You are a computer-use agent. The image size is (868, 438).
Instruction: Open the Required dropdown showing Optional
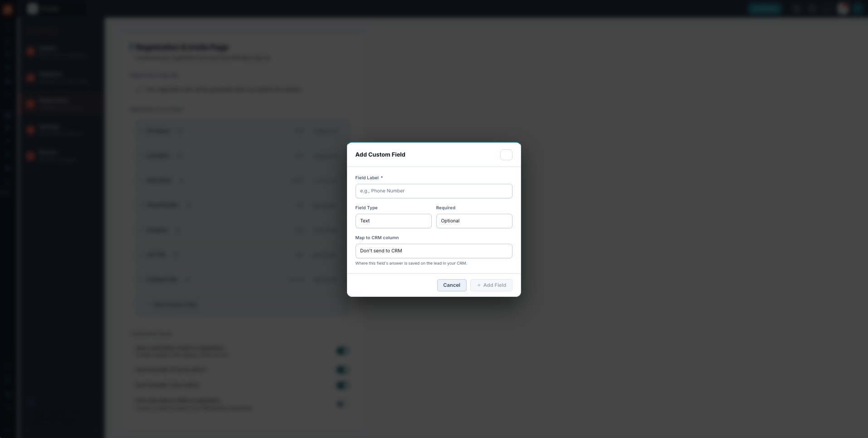point(474,221)
